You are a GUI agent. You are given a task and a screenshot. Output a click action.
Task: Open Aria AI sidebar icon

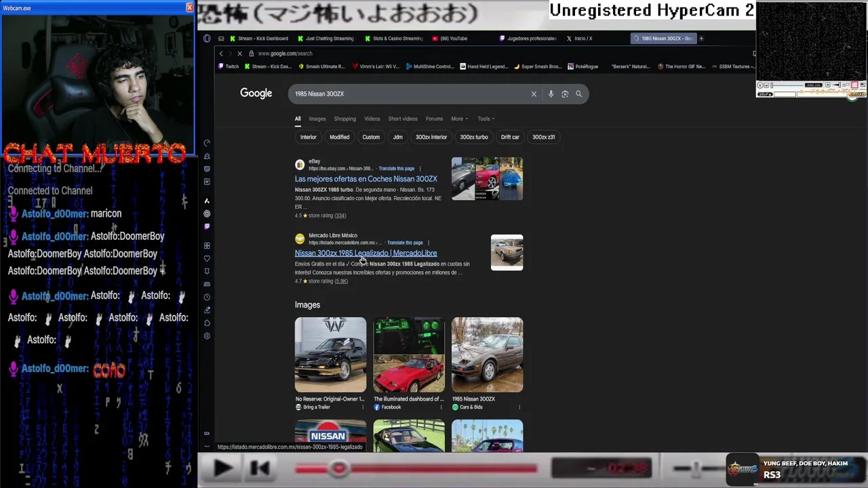(207, 201)
